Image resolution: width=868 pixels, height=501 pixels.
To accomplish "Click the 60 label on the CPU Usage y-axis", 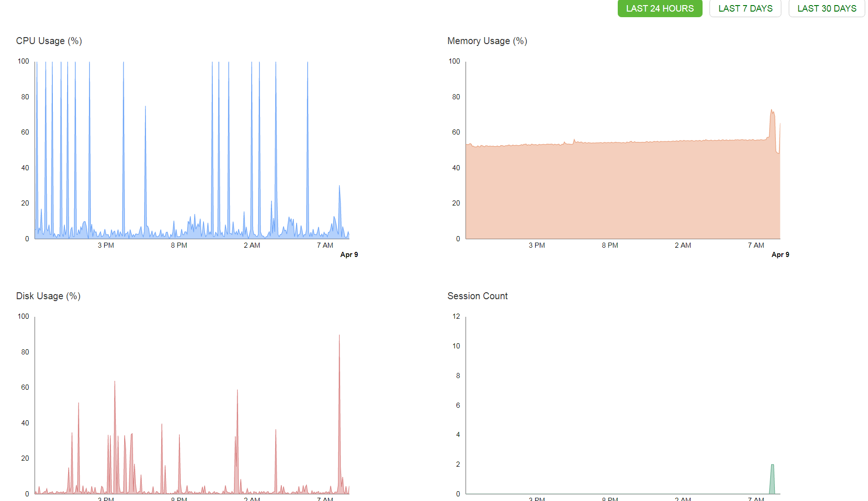I will tap(25, 132).
